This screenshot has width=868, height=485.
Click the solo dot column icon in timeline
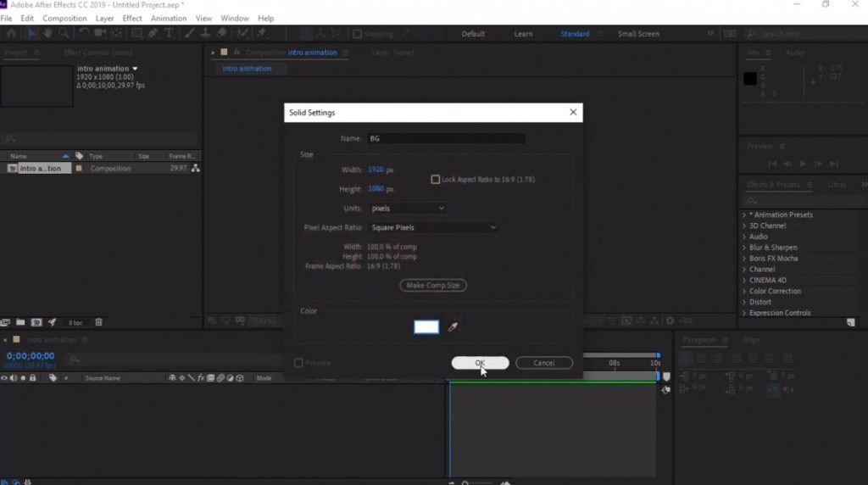(x=23, y=378)
